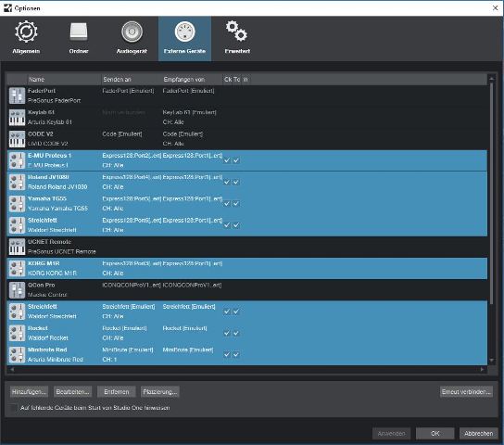
Task: Click the scroll down arrow of device list
Action: coord(491,361)
